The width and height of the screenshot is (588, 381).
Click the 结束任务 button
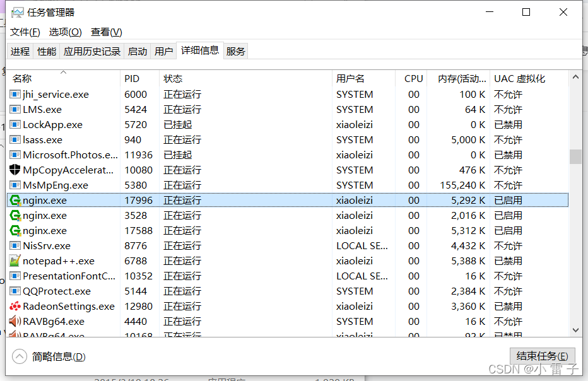tap(542, 356)
